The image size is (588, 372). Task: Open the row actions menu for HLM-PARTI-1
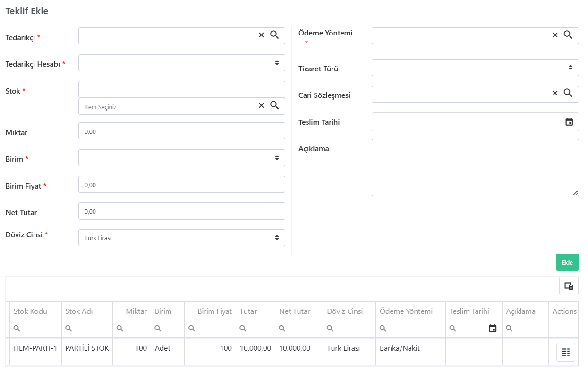(565, 352)
